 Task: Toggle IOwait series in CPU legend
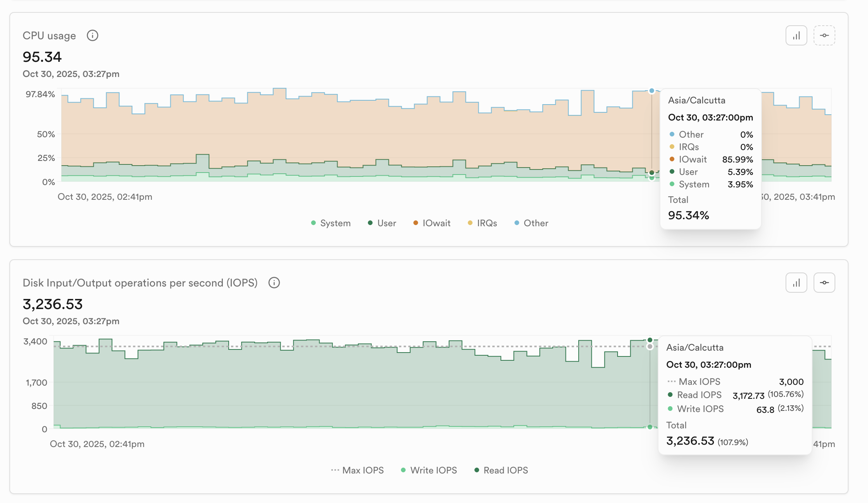tap(432, 223)
